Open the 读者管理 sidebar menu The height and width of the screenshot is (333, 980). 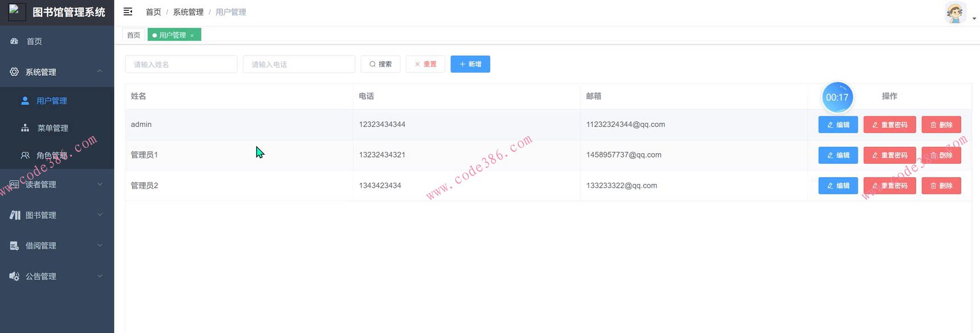pos(57,184)
